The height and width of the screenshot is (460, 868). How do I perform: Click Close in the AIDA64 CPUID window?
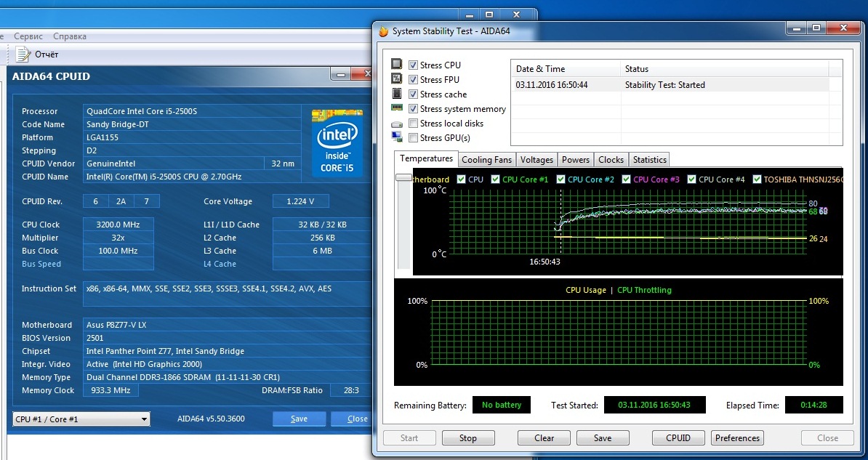352,419
